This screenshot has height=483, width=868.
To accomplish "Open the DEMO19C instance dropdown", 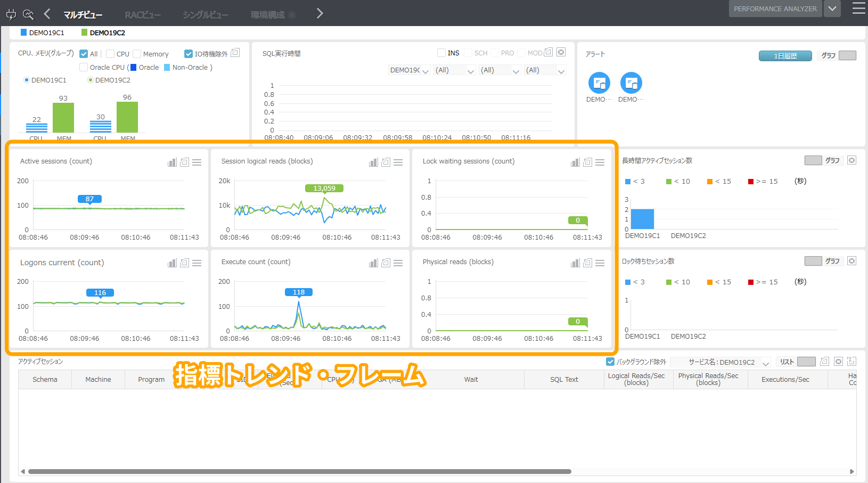I will coord(410,70).
